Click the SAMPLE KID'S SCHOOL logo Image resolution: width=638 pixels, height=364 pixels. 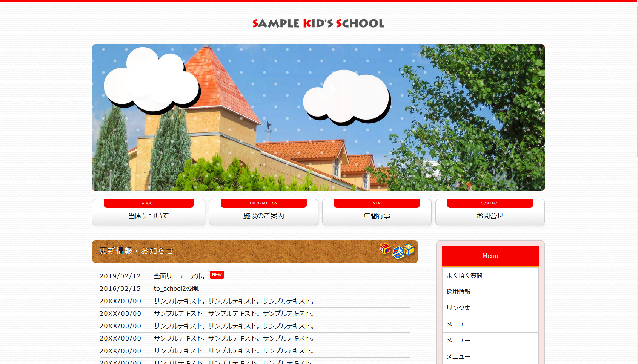318,23
